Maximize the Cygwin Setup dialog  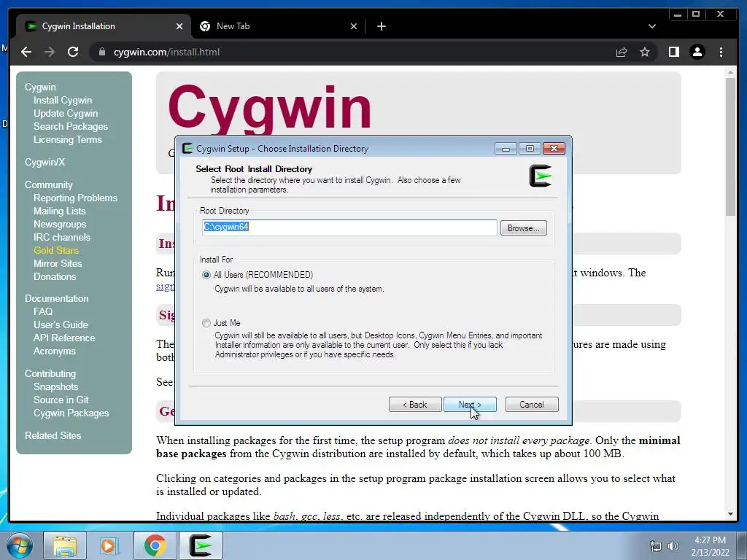tap(530, 149)
